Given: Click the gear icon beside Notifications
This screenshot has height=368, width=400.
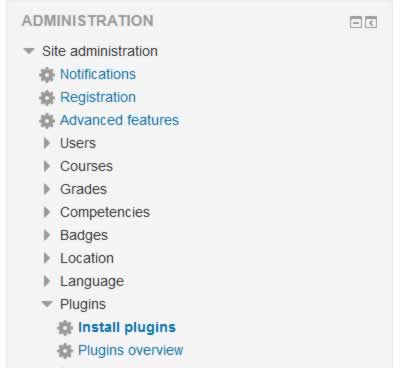Looking at the screenshot, I should [x=47, y=75].
